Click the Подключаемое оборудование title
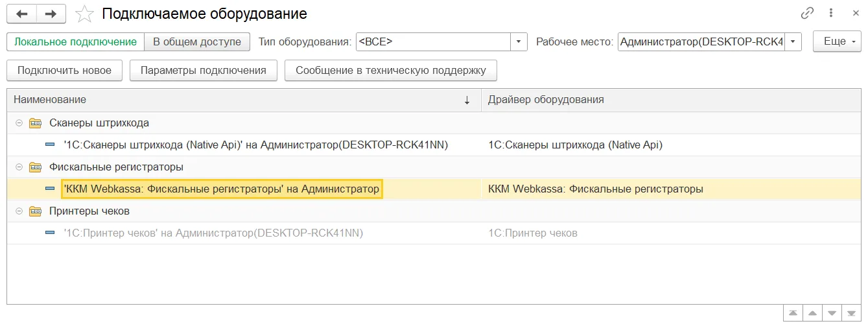 (205, 14)
